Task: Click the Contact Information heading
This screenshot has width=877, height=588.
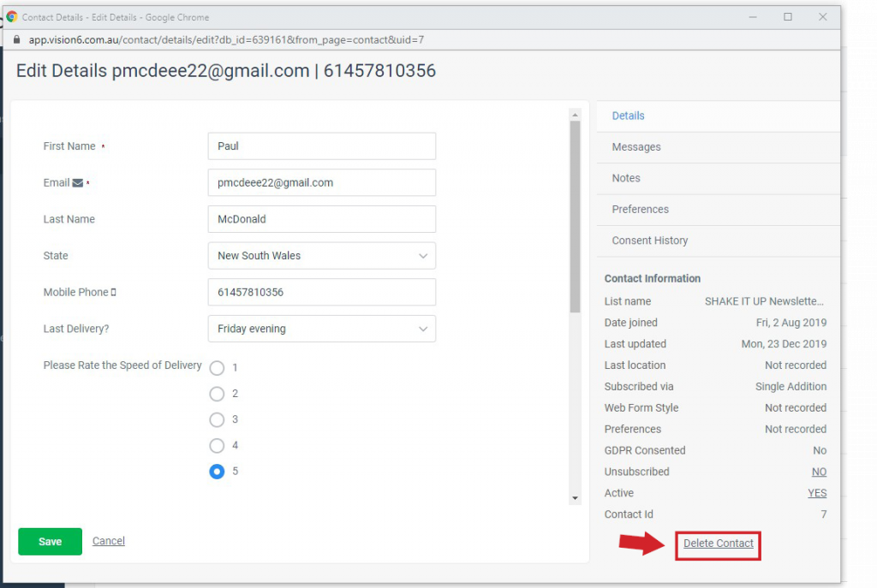Action: (x=652, y=278)
